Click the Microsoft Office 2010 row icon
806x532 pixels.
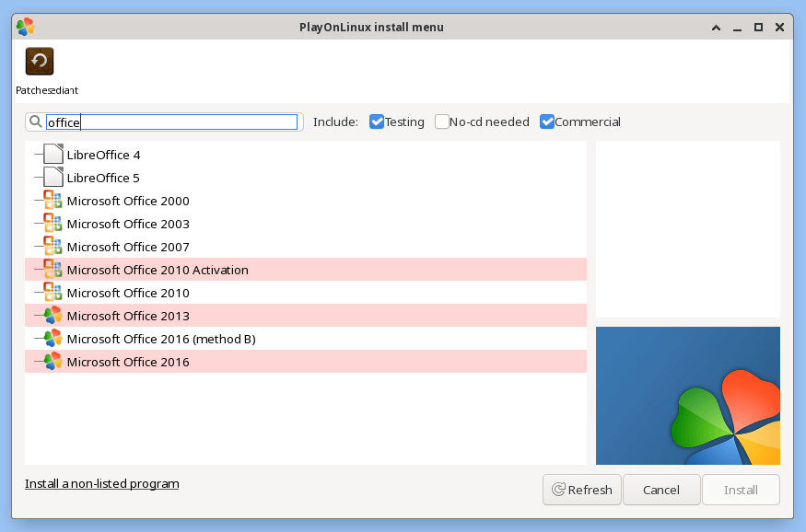53,293
